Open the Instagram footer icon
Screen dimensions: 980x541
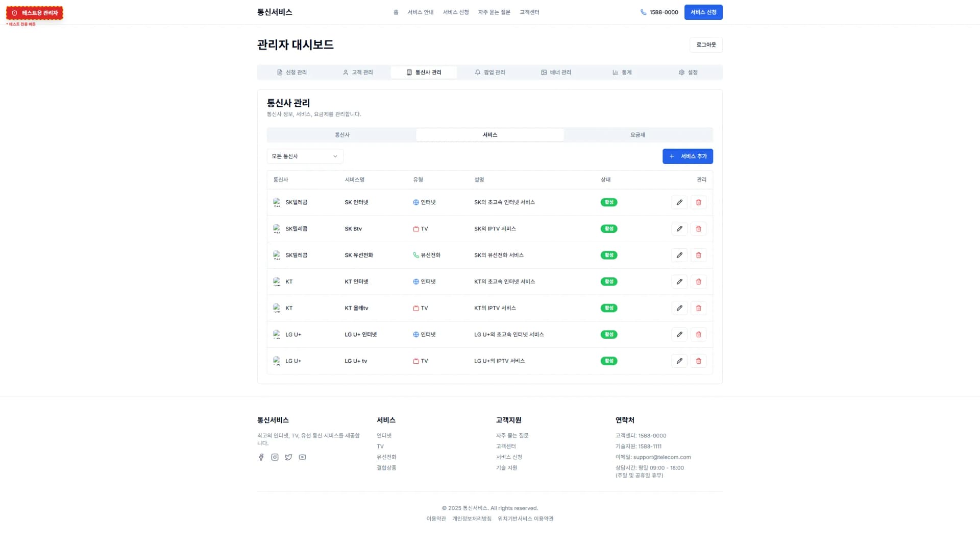(x=275, y=457)
